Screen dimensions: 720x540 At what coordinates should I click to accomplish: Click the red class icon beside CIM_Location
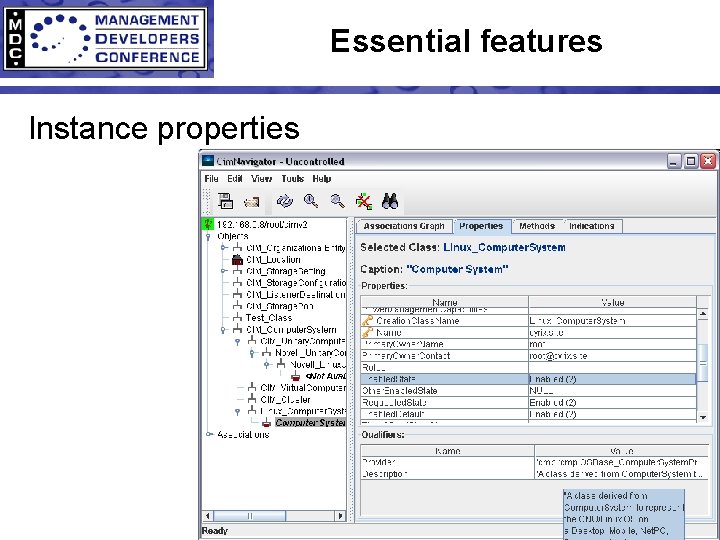pyautogui.click(x=237, y=259)
